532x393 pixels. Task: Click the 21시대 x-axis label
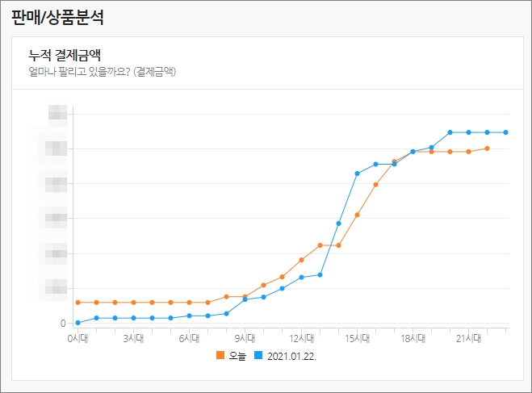pyautogui.click(x=468, y=338)
